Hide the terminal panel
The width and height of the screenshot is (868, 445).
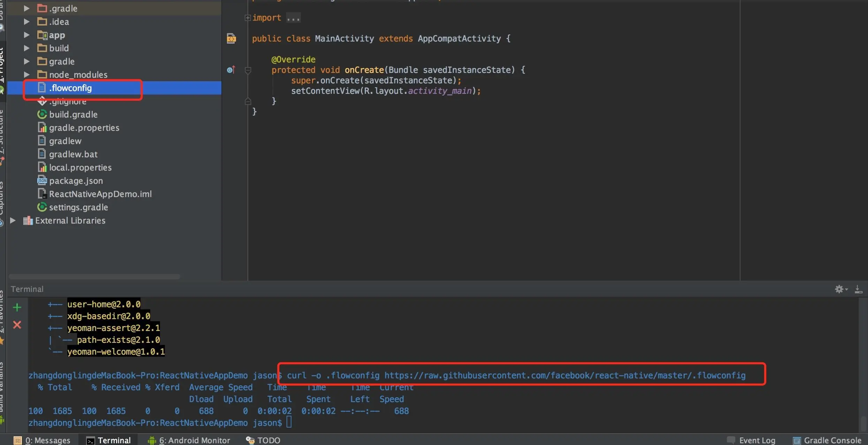coord(859,289)
